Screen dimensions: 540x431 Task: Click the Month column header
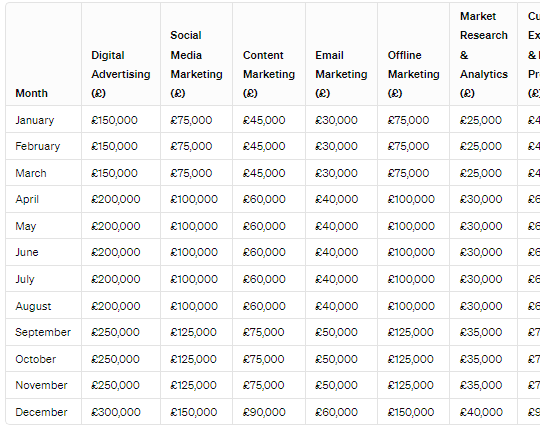click(31, 93)
